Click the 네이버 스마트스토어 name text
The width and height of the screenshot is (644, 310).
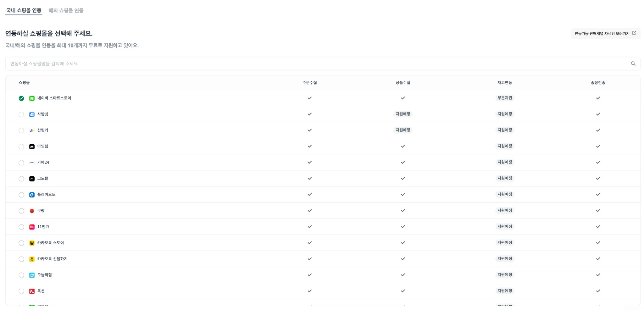54,98
